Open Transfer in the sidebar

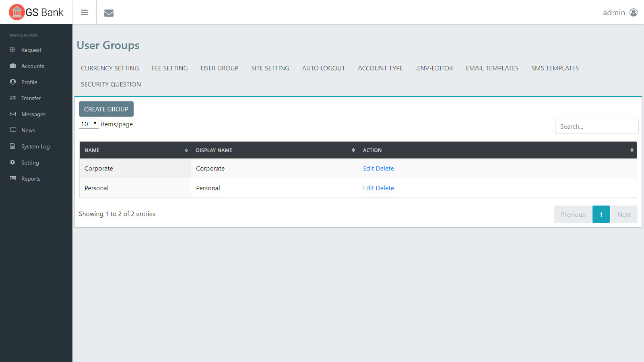pyautogui.click(x=31, y=98)
